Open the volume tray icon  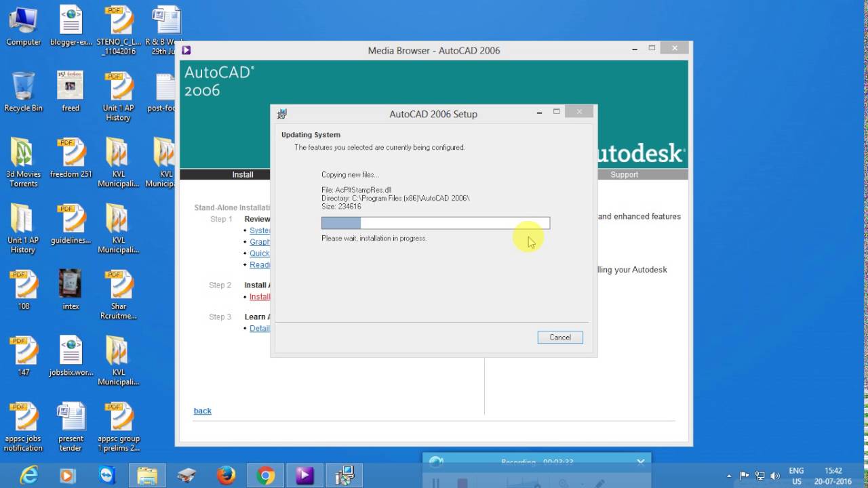(x=775, y=476)
